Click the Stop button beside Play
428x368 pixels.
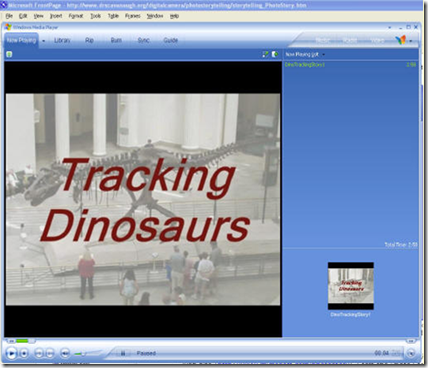tap(24, 353)
